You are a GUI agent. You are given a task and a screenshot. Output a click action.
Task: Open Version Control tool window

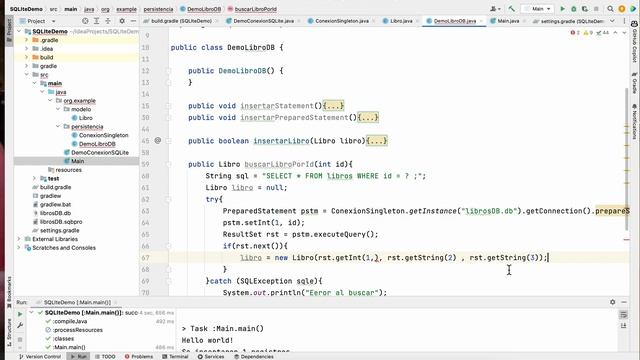tap(40, 356)
